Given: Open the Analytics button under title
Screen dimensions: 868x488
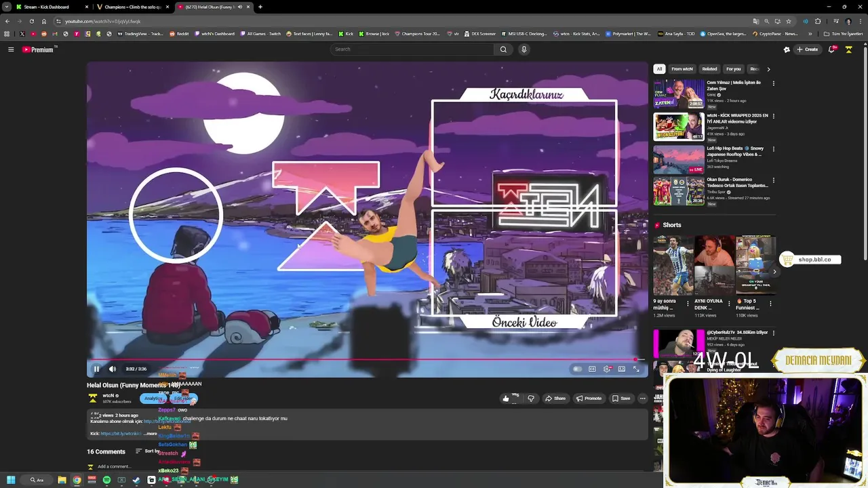Looking at the screenshot, I should pos(153,399).
